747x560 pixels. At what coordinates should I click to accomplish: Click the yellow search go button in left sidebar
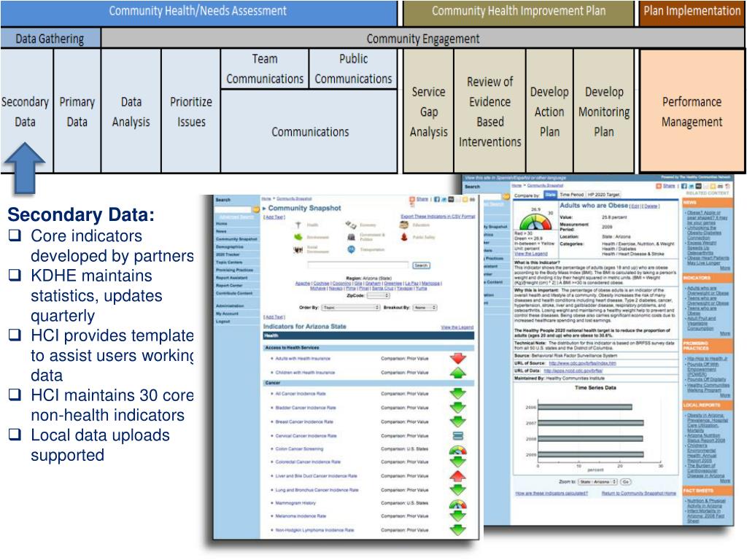256,209
